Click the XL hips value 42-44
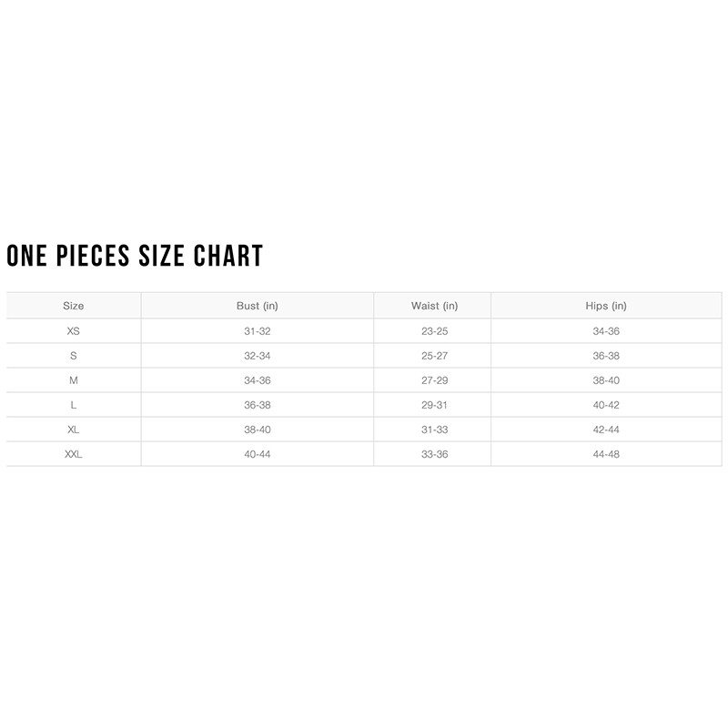The height and width of the screenshot is (728, 728). point(606,430)
